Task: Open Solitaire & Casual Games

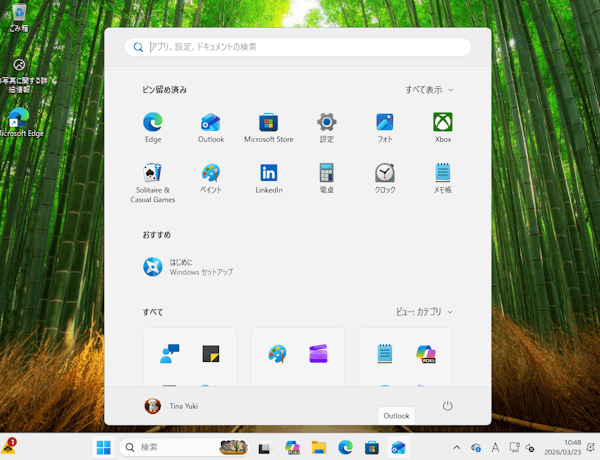Action: point(153,183)
